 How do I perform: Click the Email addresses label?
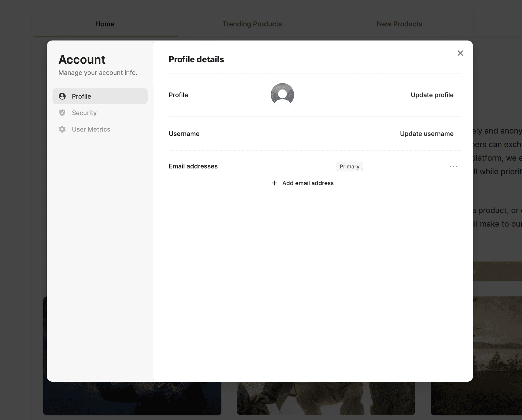193,166
